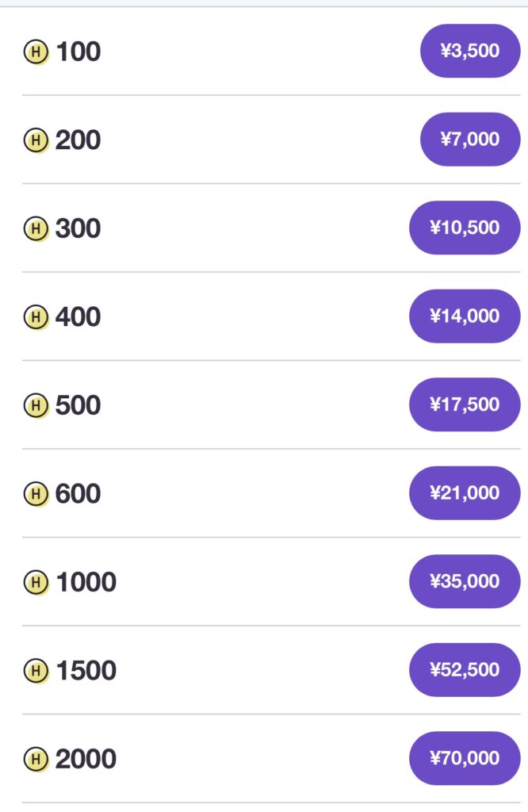Screen dimensions: 528x812
Task: Click the coin icon beside 100
Action: pyautogui.click(x=36, y=52)
